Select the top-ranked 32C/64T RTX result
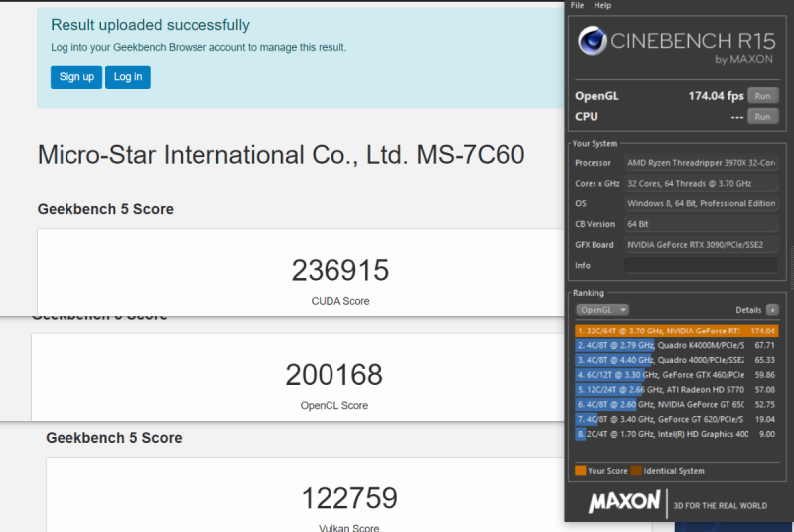Image resolution: width=794 pixels, height=532 pixels. tap(675, 331)
